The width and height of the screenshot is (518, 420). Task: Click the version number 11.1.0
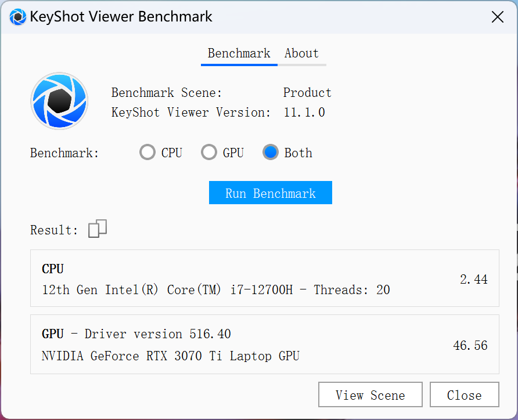click(x=304, y=113)
